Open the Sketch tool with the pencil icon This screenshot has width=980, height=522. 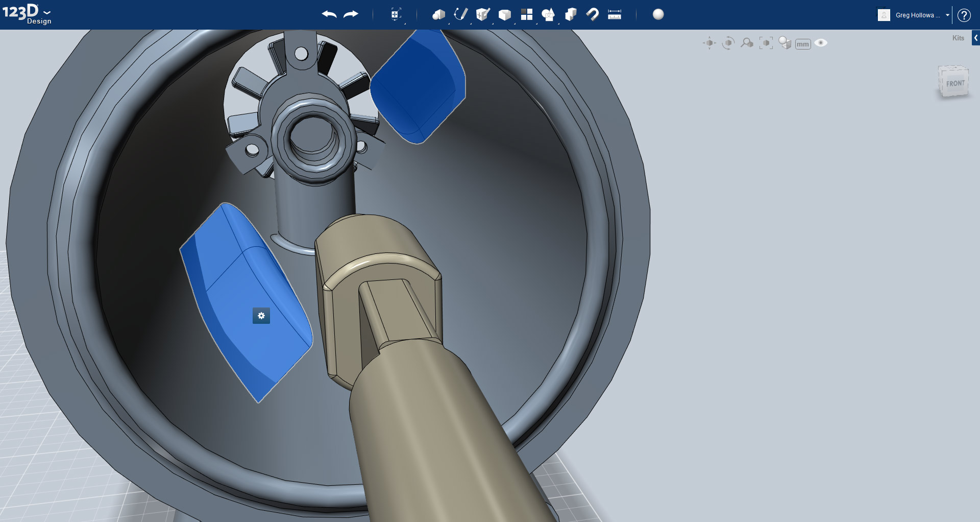coord(460,14)
